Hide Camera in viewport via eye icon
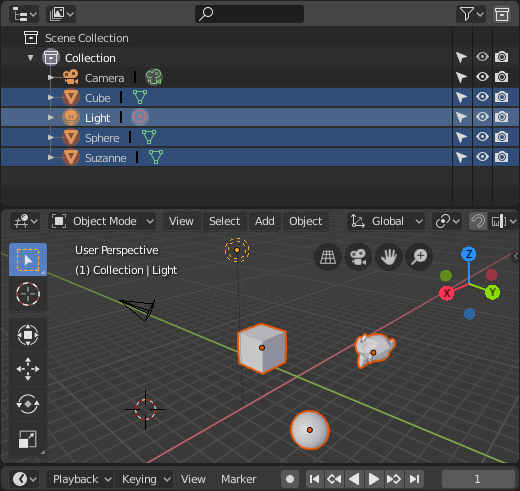Viewport: 520px width, 491px height. [x=482, y=77]
